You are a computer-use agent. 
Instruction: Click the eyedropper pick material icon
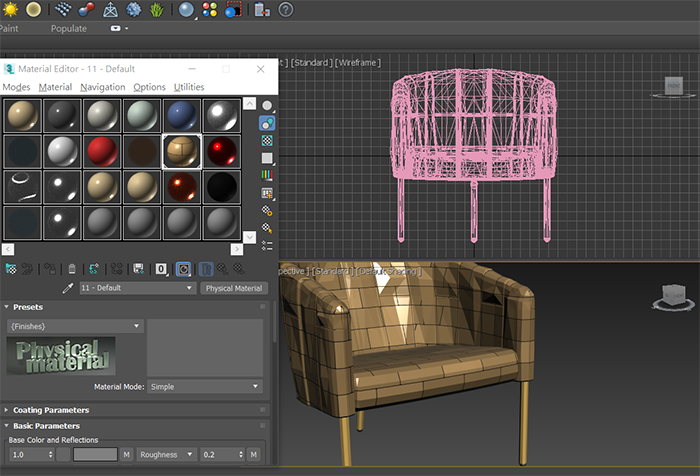coord(68,288)
